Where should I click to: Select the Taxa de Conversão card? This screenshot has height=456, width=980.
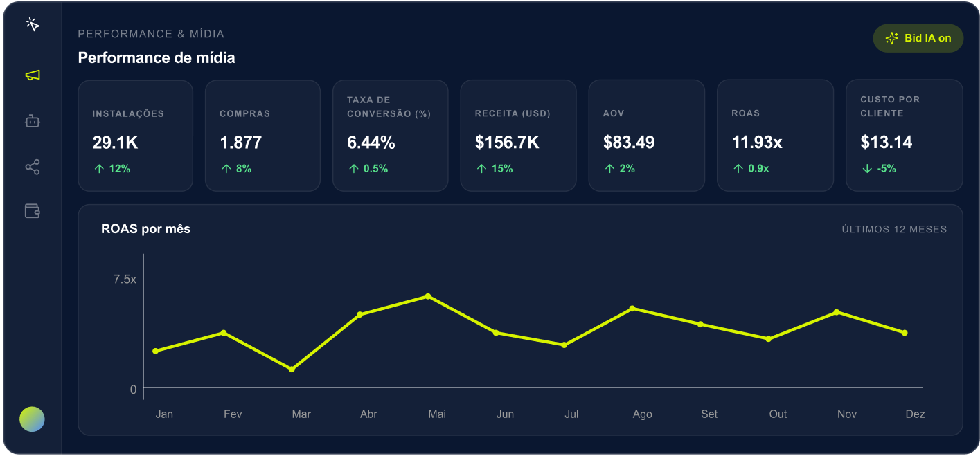click(391, 136)
